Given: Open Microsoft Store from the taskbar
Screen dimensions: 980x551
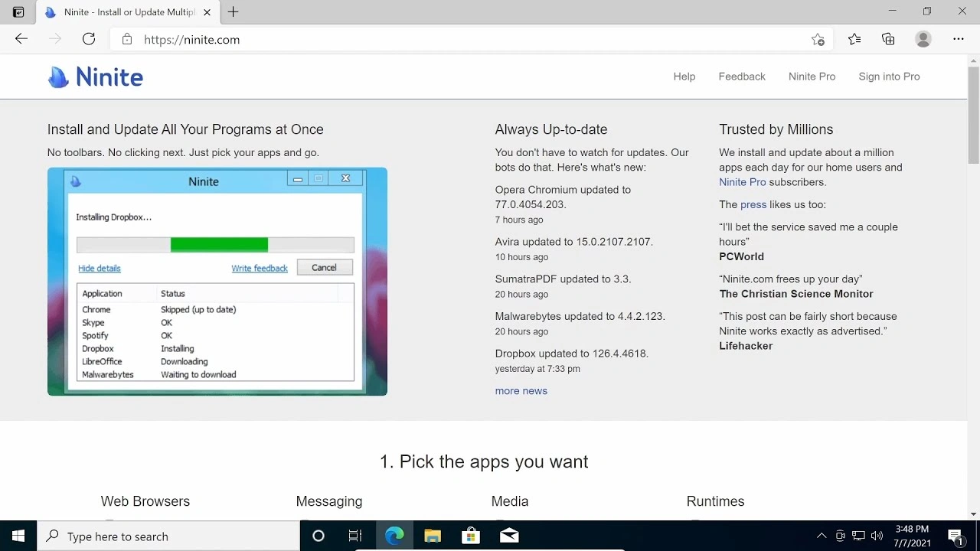Looking at the screenshot, I should [x=471, y=536].
